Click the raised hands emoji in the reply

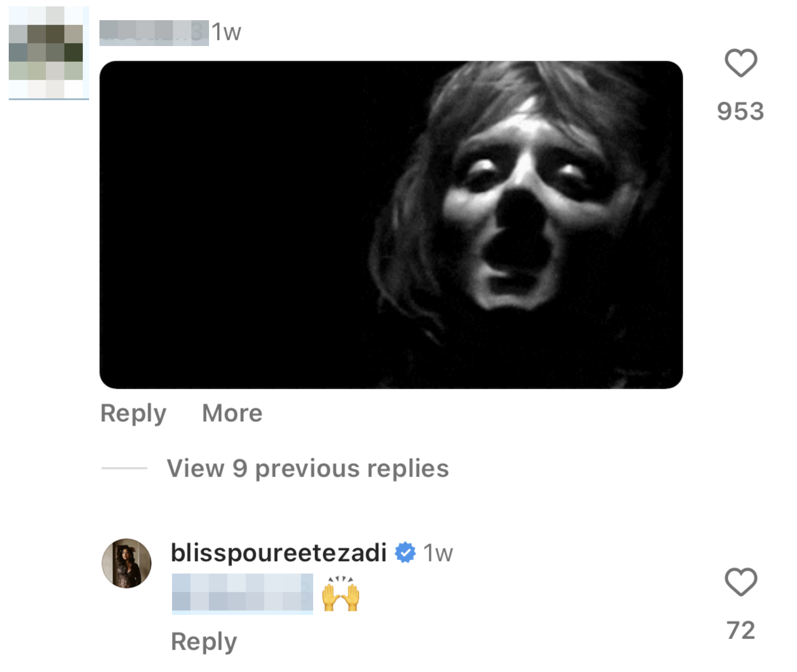click(340, 593)
